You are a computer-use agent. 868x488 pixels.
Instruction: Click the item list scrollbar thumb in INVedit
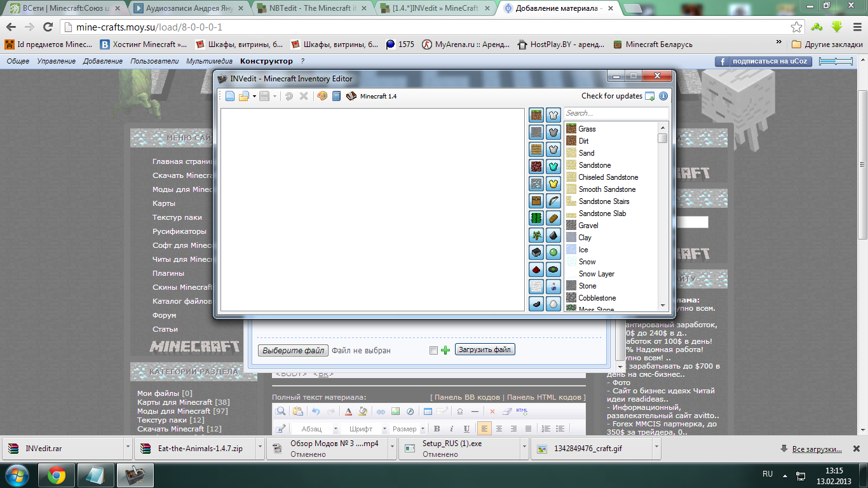663,138
